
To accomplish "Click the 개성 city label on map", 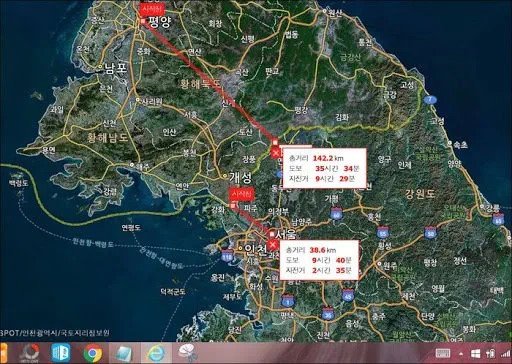I will tap(240, 178).
